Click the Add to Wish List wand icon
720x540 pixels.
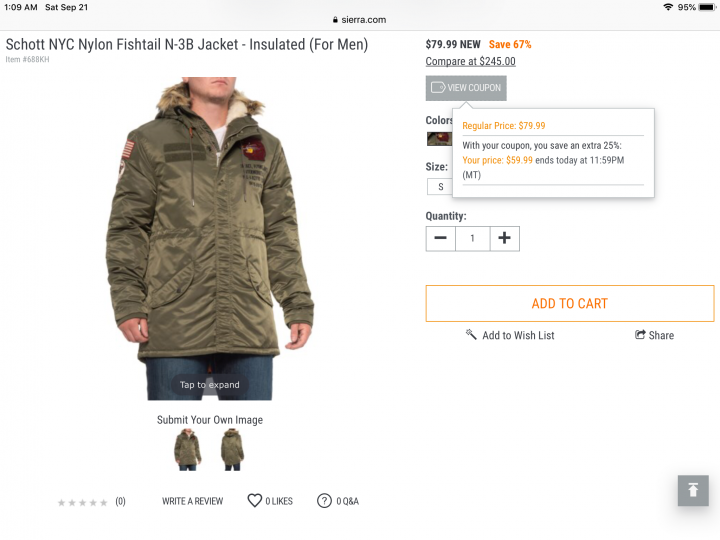(471, 334)
